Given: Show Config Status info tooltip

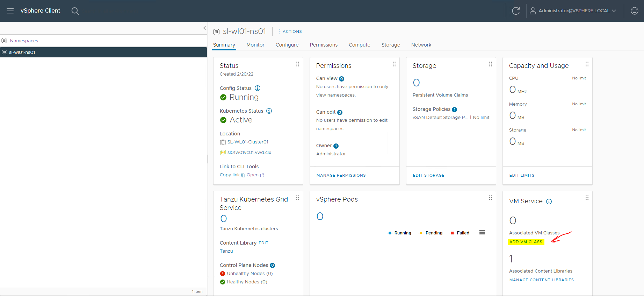Looking at the screenshot, I should pos(258,88).
